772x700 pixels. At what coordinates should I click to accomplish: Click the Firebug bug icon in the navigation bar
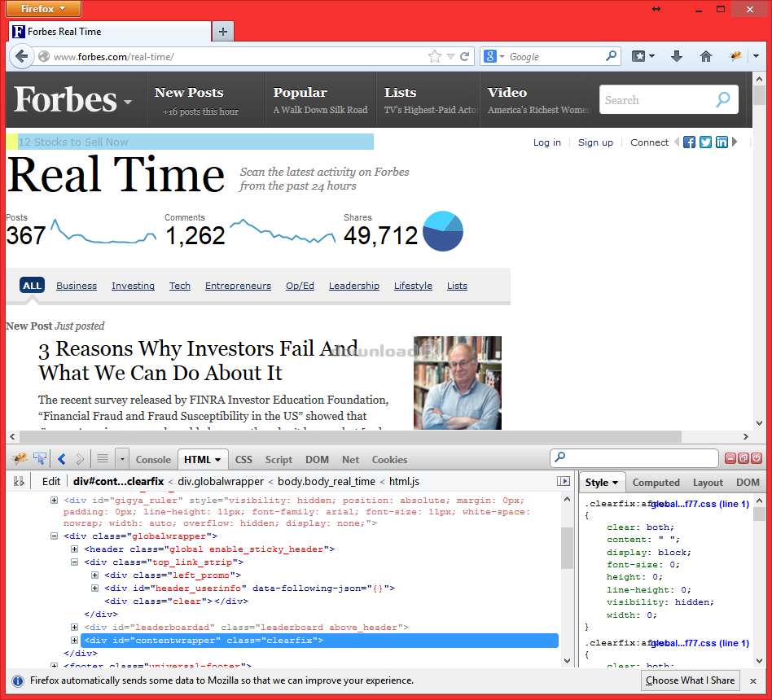click(735, 56)
